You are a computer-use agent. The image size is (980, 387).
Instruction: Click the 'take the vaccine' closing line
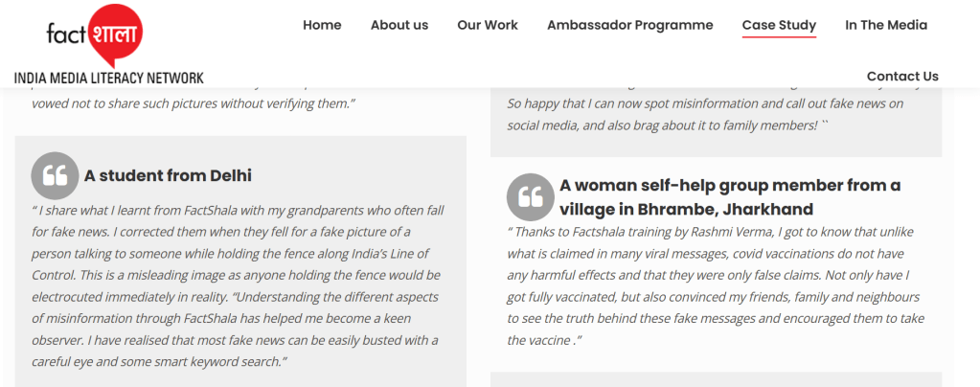(543, 340)
